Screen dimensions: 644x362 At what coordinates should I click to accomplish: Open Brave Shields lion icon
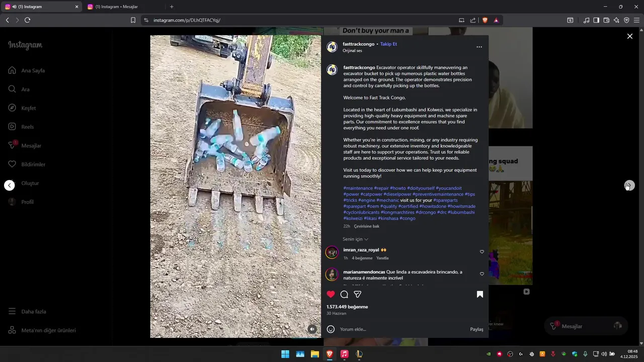pos(485,20)
